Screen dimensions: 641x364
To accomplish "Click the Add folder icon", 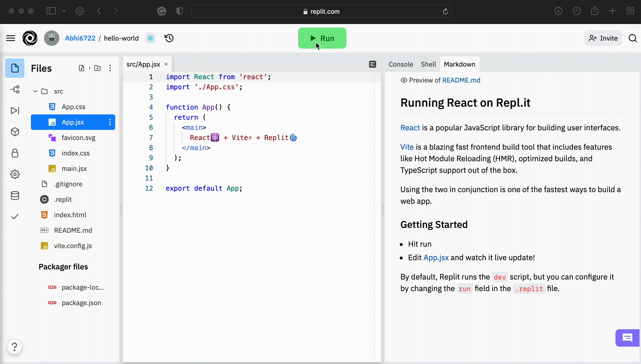I will [98, 68].
